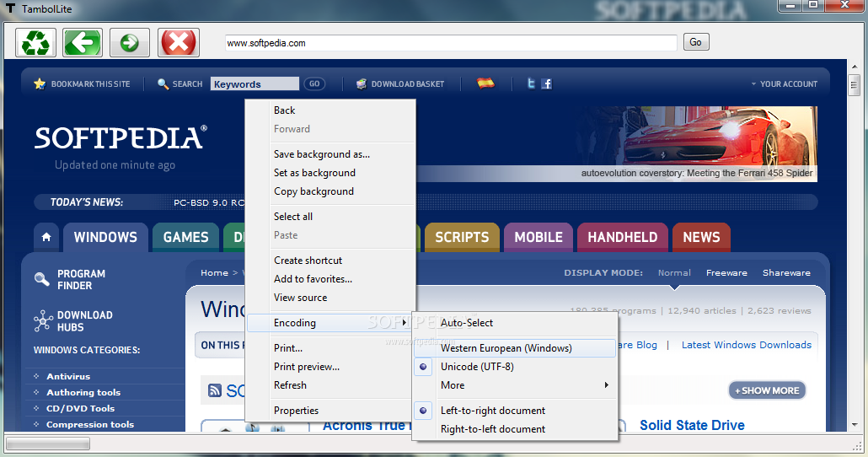Open the Twitter icon link

tap(531, 83)
